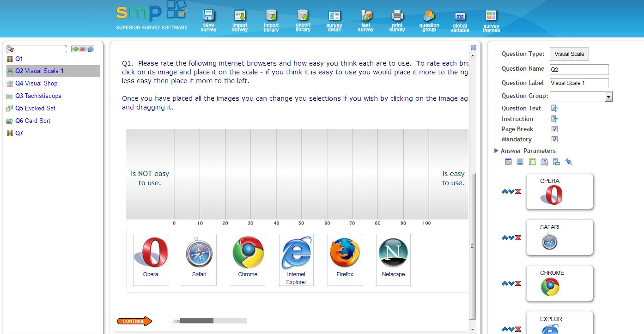Click the SMP Superior Survey Software logo
Image resolution: width=644 pixels, height=334 pixels.
coord(152,16)
